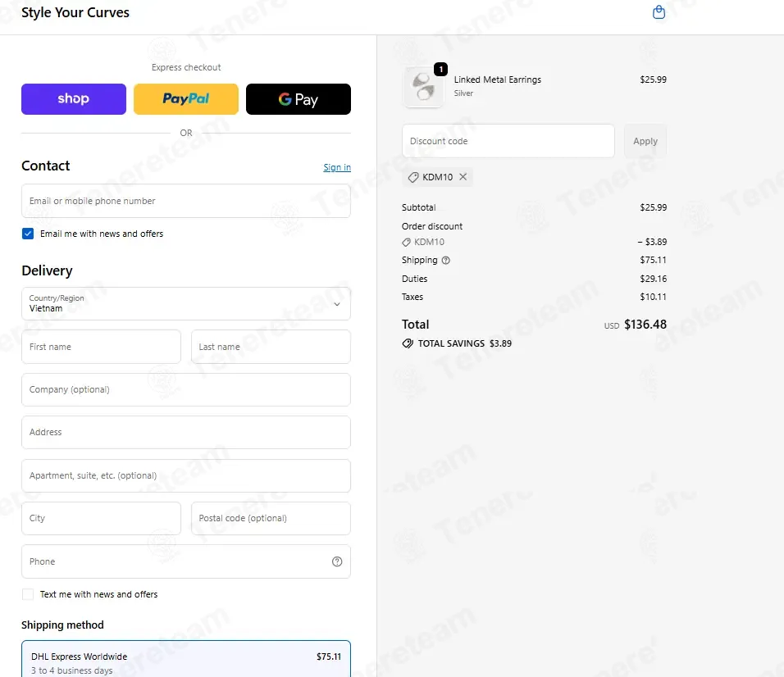Click the earrings item price $25.99
Viewport: 784px width, 677px height.
coord(653,80)
